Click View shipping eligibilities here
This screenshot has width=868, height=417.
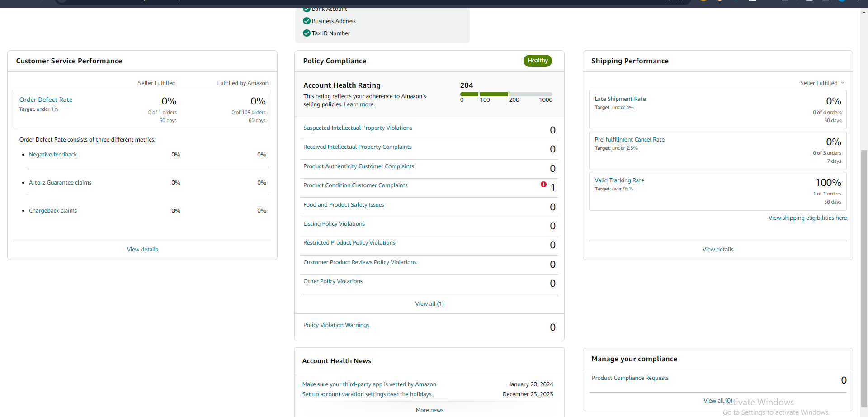[x=807, y=218]
